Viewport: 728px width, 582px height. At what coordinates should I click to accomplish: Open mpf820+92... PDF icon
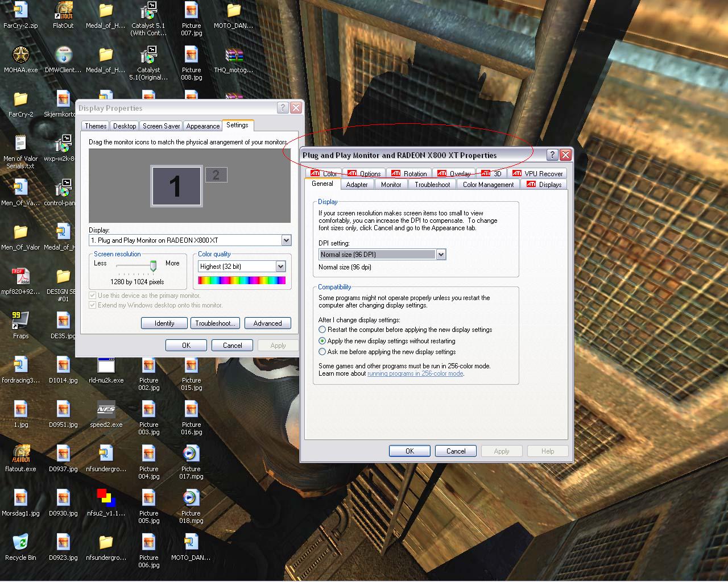pos(20,281)
